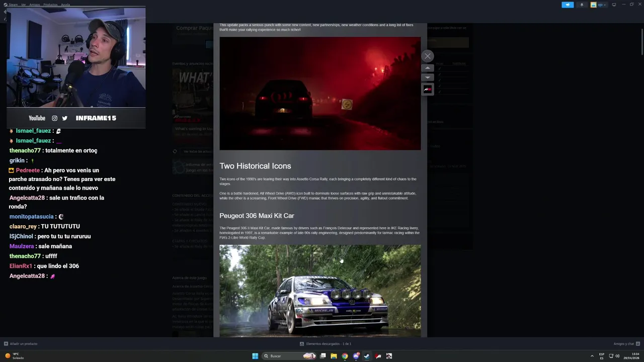Open Steam notifications bell
The height and width of the screenshot is (362, 644).
click(582, 5)
